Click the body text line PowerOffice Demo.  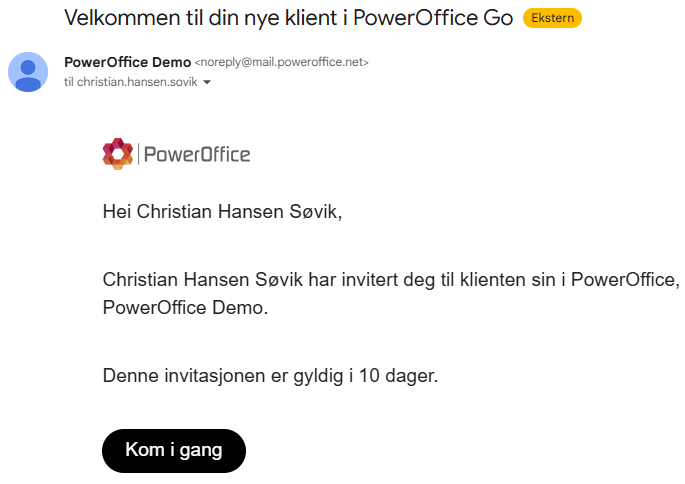coord(185,308)
